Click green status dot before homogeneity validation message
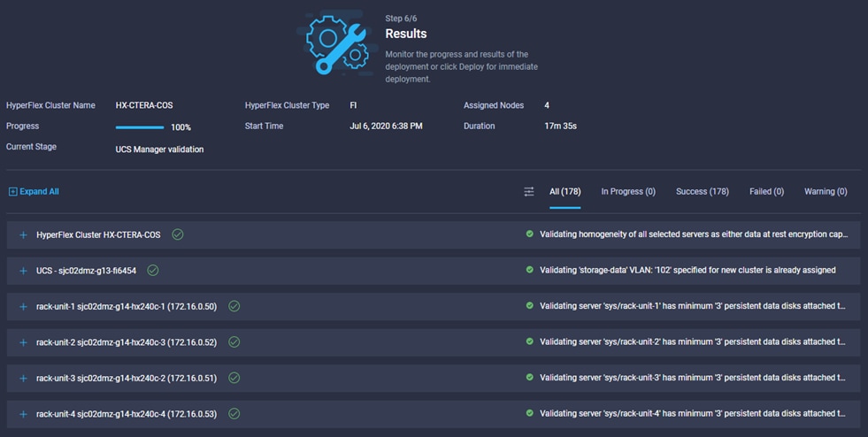Screen dimensions: 868x437 (x=530, y=234)
